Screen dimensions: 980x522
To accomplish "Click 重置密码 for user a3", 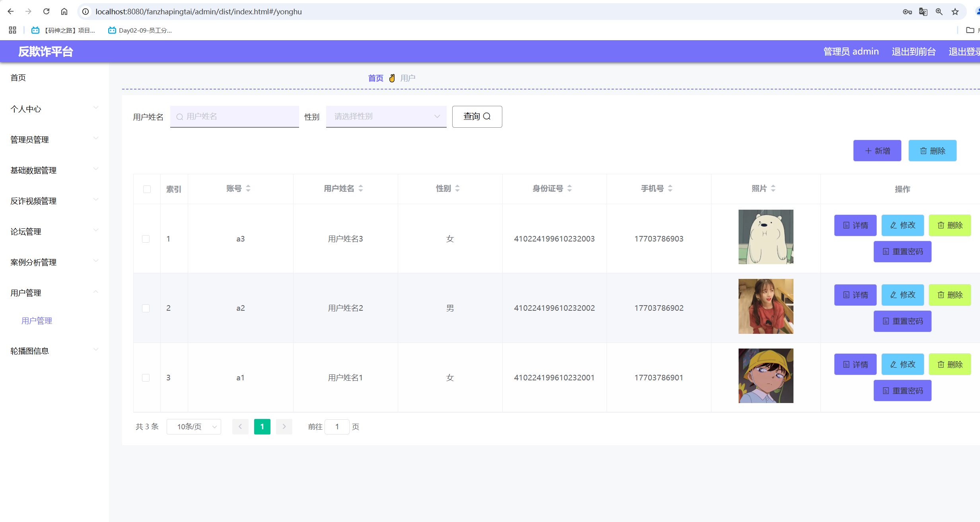I will [902, 251].
